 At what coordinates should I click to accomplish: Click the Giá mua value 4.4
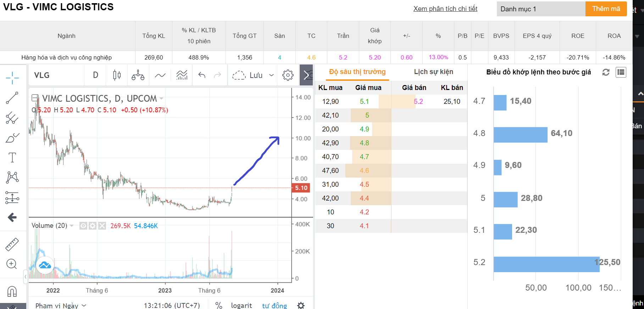[x=364, y=198]
